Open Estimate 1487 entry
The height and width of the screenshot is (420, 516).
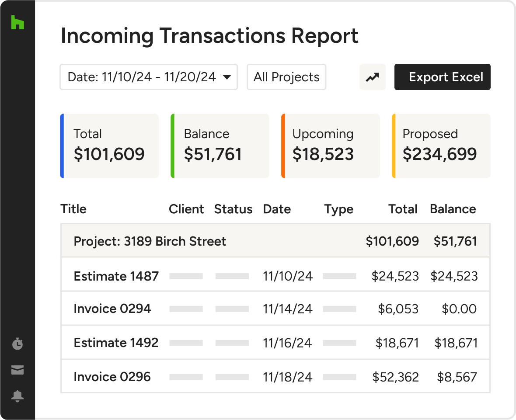pos(116,276)
